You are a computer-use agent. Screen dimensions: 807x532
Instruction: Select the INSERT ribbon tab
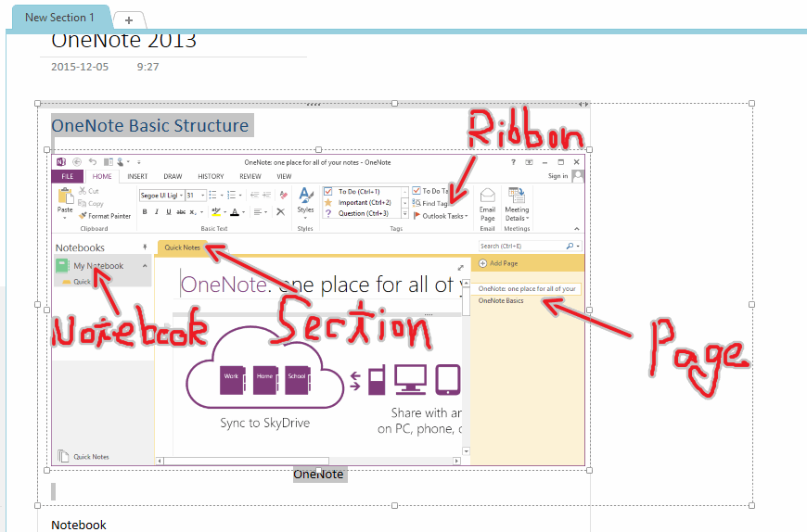pyautogui.click(x=137, y=176)
